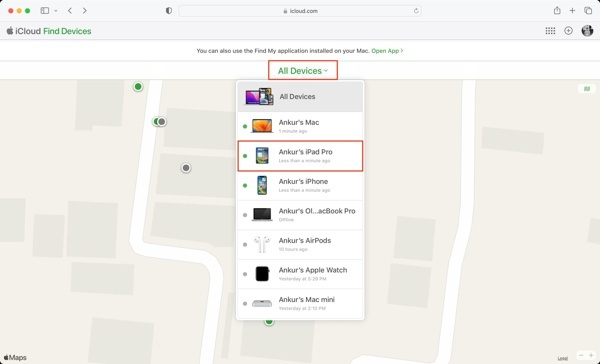Go forward with the Safari forward arrow
This screenshot has height=364, width=600.
click(85, 11)
